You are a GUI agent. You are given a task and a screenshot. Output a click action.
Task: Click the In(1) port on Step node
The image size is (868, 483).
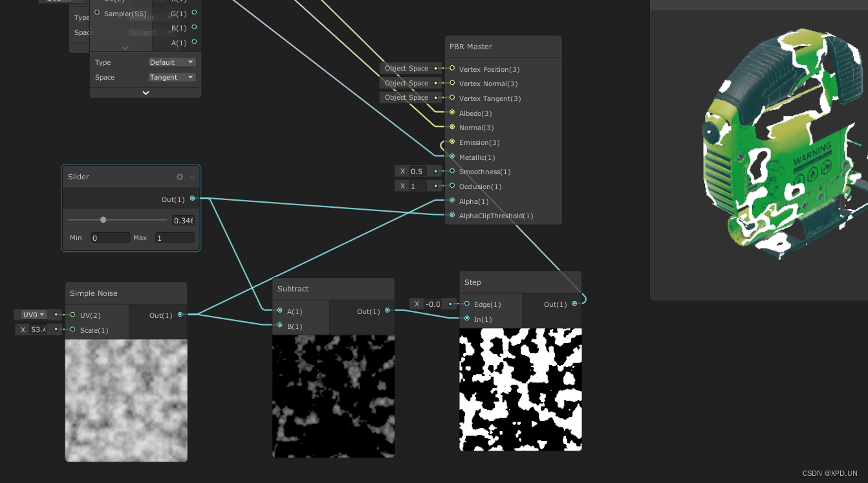point(467,319)
